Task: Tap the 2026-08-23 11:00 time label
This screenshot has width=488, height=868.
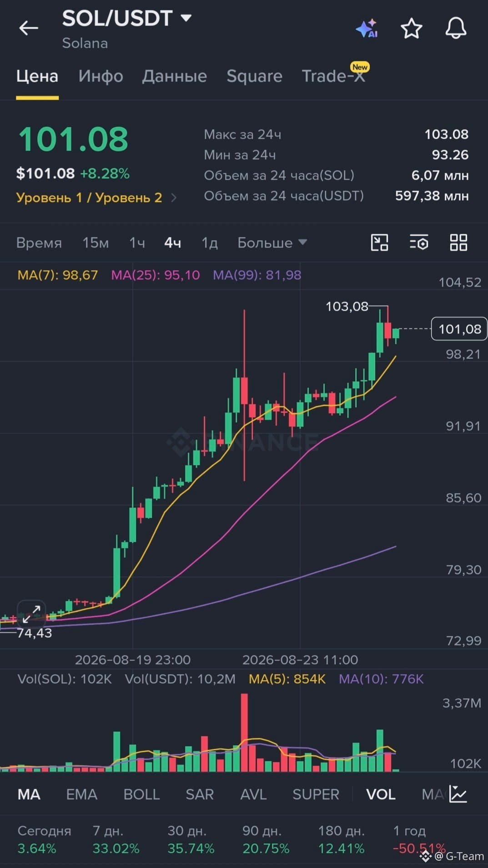Action: pyautogui.click(x=300, y=660)
